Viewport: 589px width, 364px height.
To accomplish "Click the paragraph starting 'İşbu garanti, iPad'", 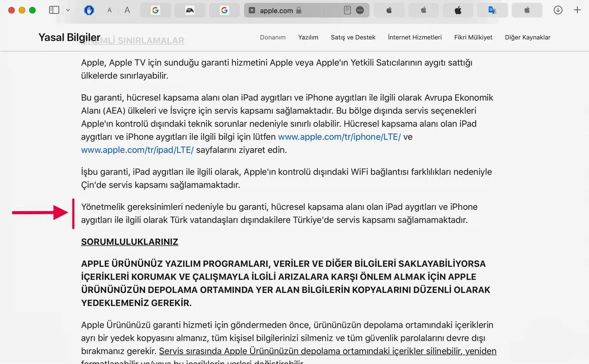I will pyautogui.click(x=286, y=178).
